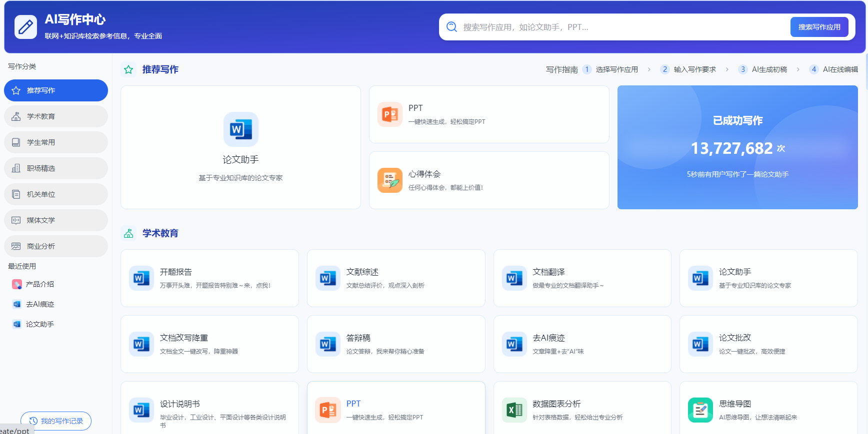Click the 搜索写作应用 button

tap(819, 27)
